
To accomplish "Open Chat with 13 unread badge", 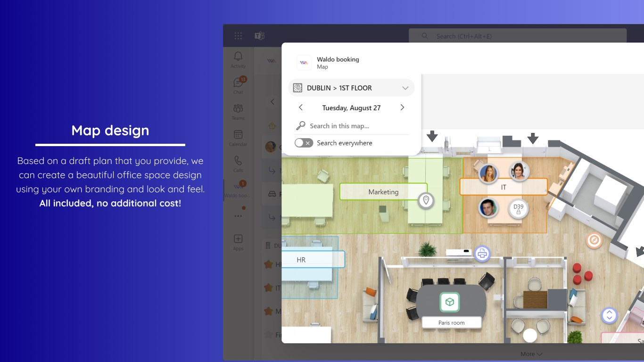I will click(x=238, y=85).
